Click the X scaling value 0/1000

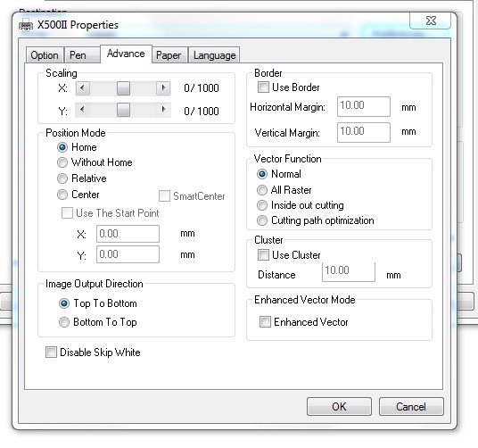tap(202, 88)
